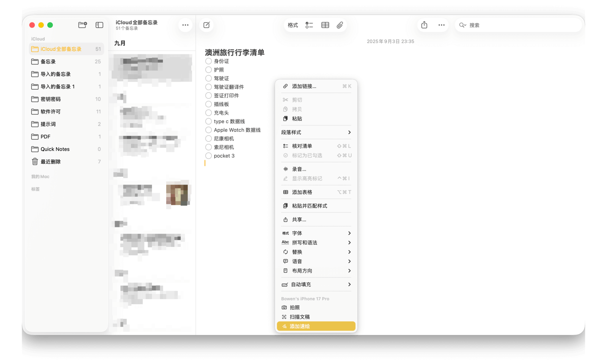607x364 pixels.
Task: Mark pocket 3 item as done
Action: (x=209, y=156)
